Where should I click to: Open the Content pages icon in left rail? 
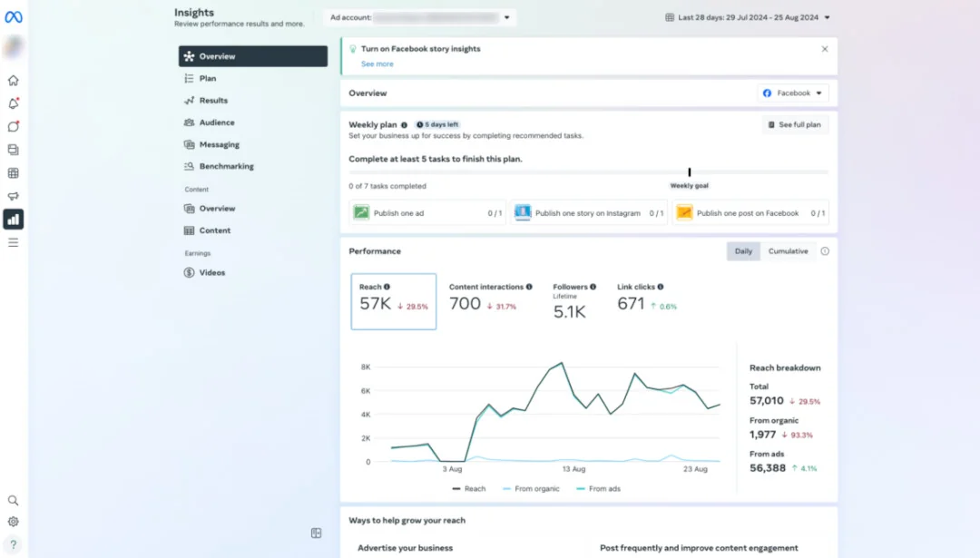coord(13,150)
